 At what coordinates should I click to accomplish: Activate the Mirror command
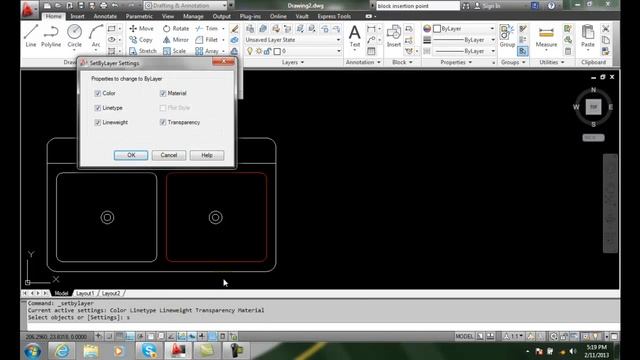point(176,40)
